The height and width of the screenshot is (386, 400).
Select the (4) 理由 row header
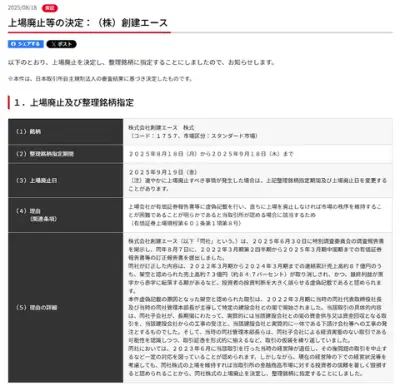(x=66, y=215)
